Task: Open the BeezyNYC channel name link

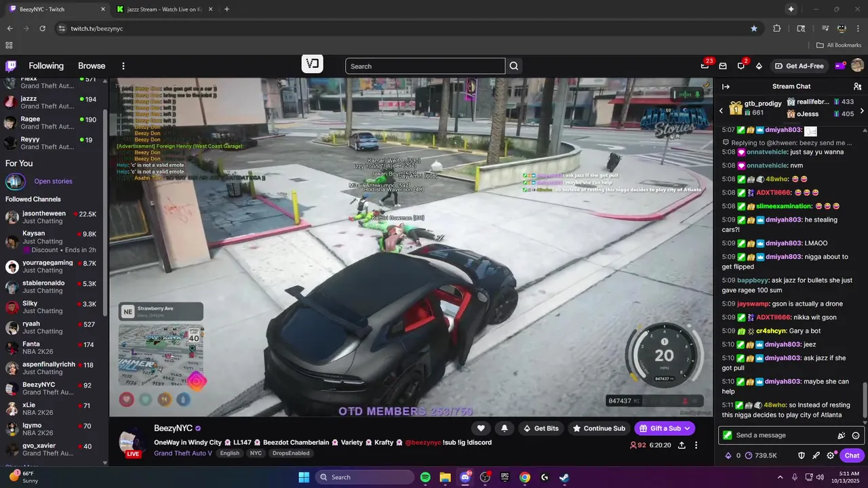Action: point(173,428)
